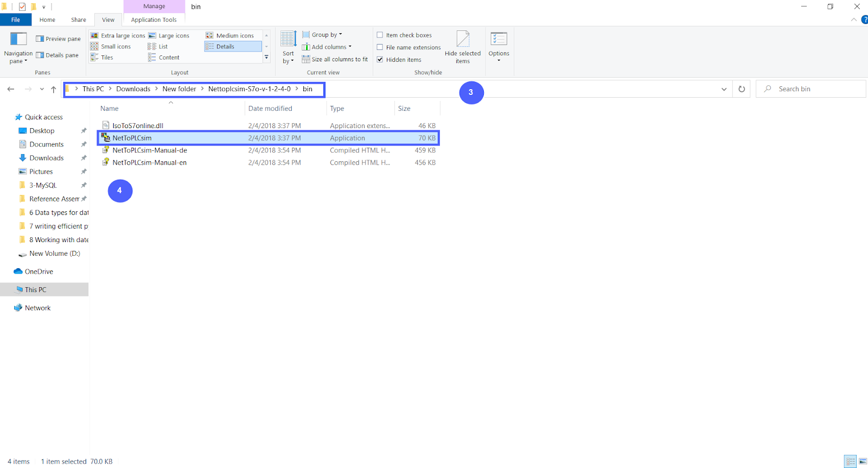
Task: Open Downloads in the navigation pane
Action: click(47, 157)
